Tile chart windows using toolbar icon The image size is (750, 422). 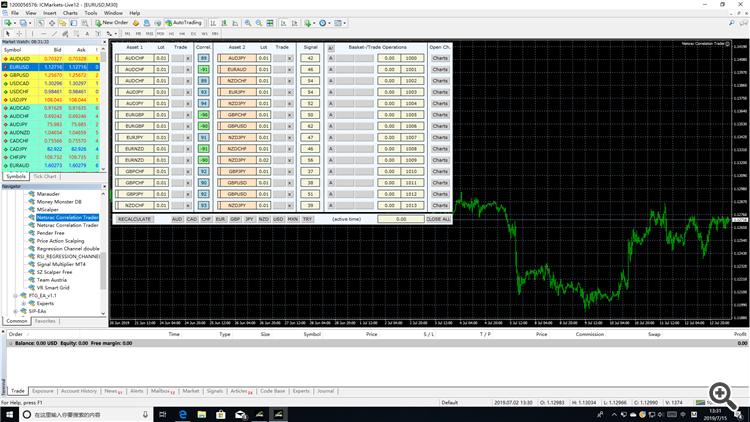(270, 22)
